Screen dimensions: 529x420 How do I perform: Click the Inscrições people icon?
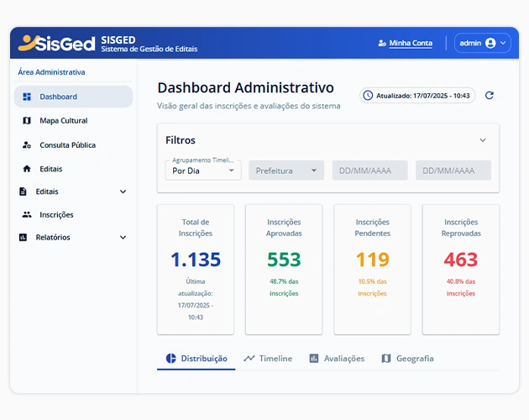click(x=27, y=215)
